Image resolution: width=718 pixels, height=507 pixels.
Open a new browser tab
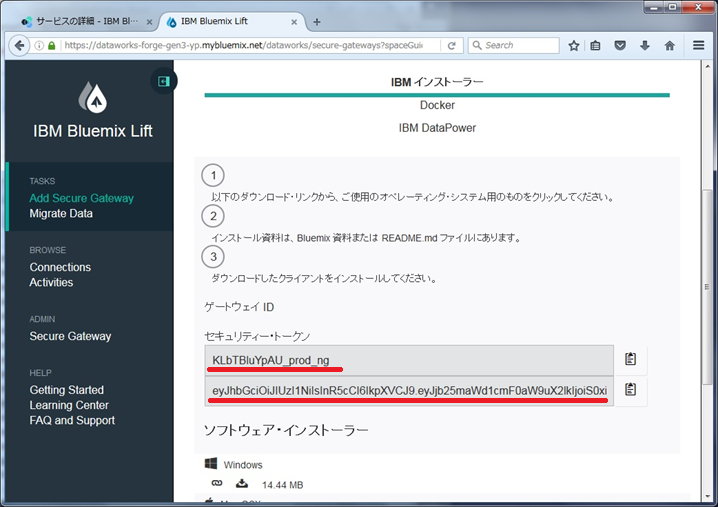pos(317,21)
